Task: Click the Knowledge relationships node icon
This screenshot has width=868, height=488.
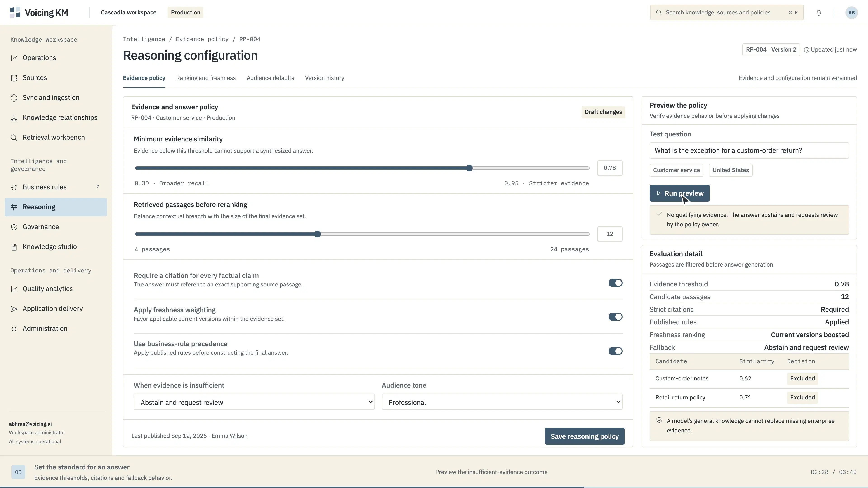Action: click(x=14, y=117)
